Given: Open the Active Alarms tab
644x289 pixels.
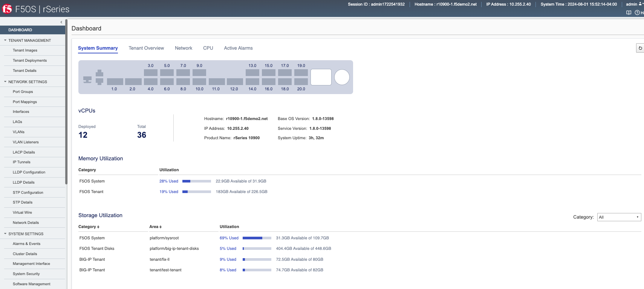Looking at the screenshot, I should 238,48.
